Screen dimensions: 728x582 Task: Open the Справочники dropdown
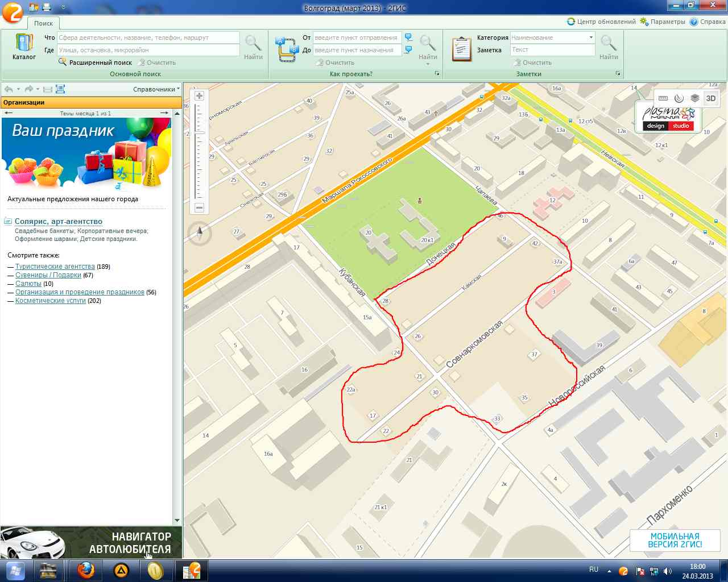pos(156,89)
